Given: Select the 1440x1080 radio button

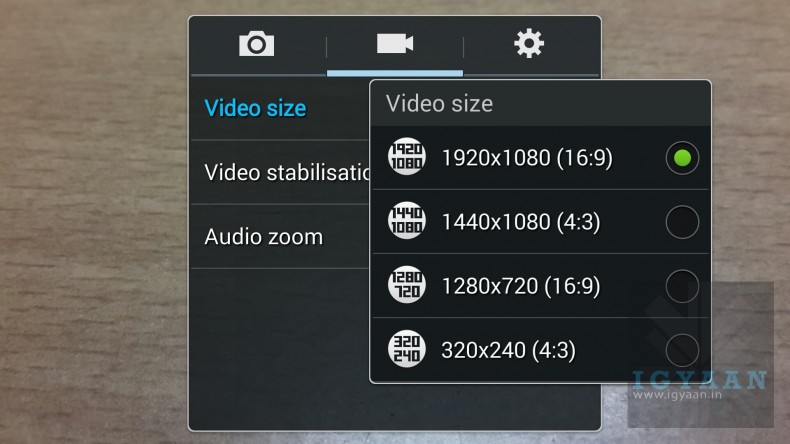Looking at the screenshot, I should point(682,222).
